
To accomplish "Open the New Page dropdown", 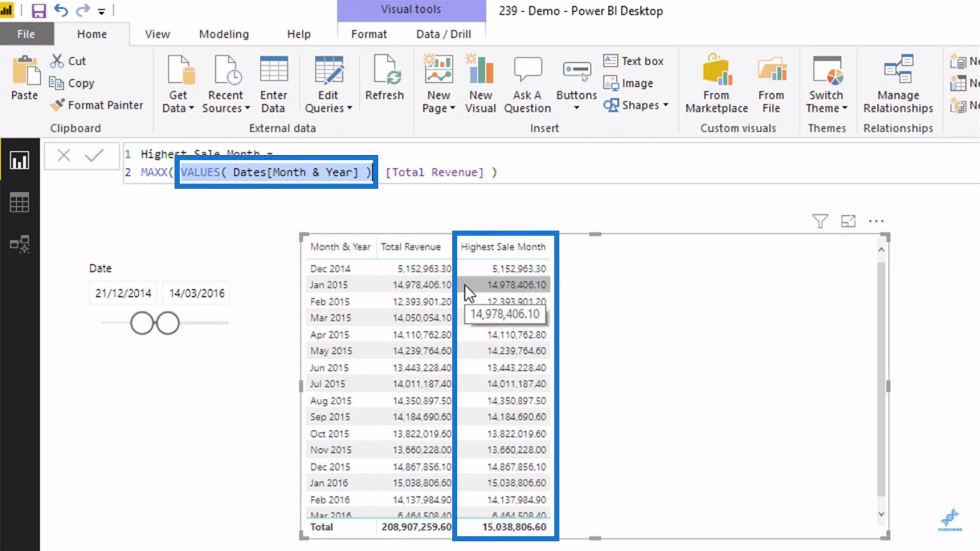I will [x=439, y=84].
